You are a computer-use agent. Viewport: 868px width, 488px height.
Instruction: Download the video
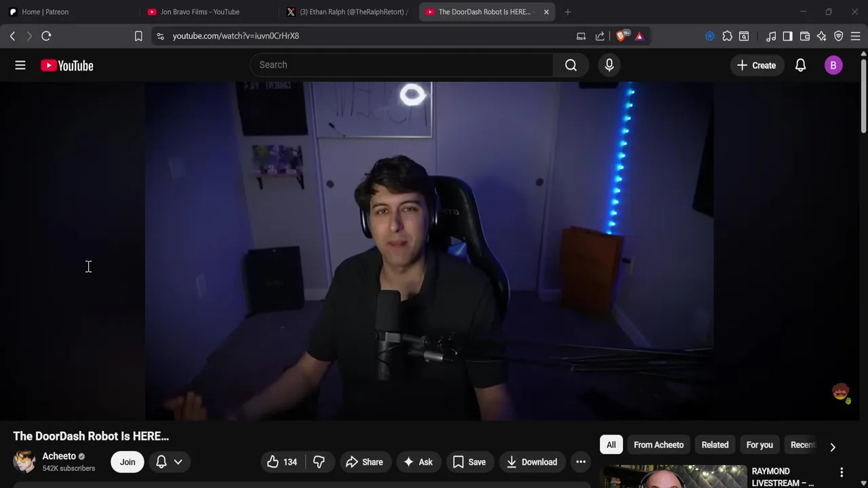click(x=532, y=462)
